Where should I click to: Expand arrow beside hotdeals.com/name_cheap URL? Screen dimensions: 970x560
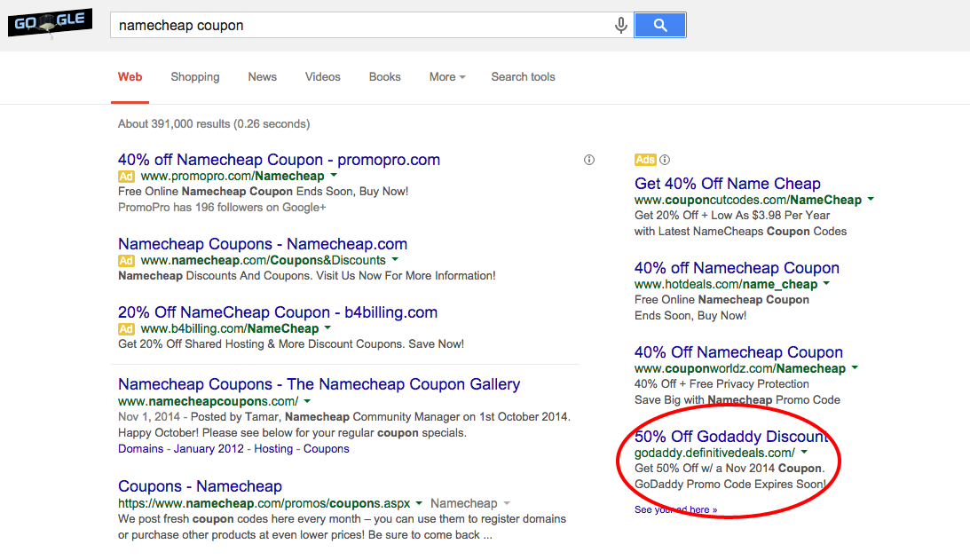[x=826, y=283]
